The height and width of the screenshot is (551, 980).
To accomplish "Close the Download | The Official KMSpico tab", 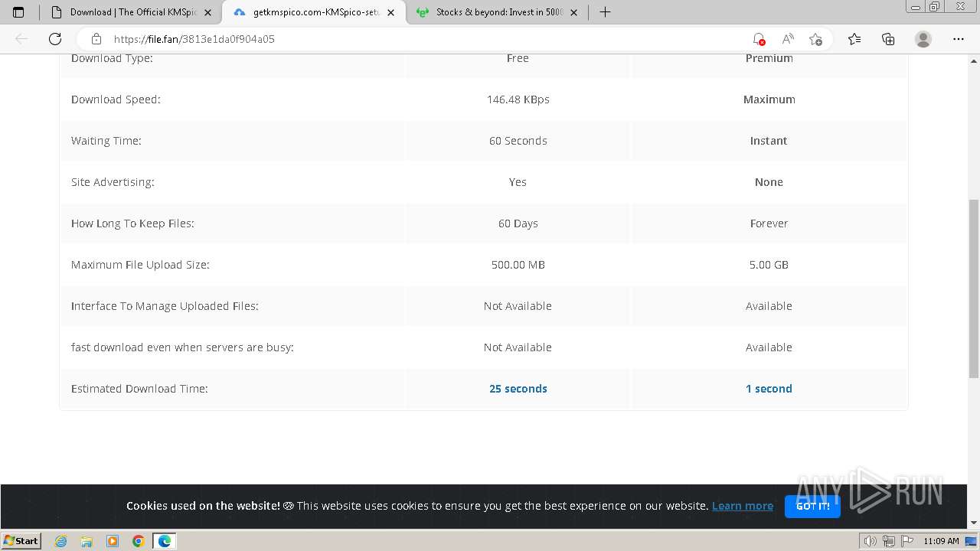I will [207, 12].
